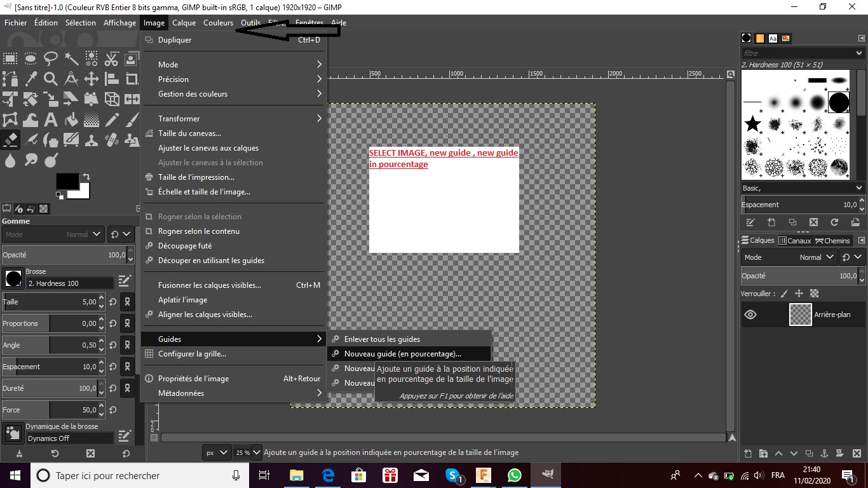The image size is (868, 488).
Task: Select the Paths tool
Action: coord(10,79)
